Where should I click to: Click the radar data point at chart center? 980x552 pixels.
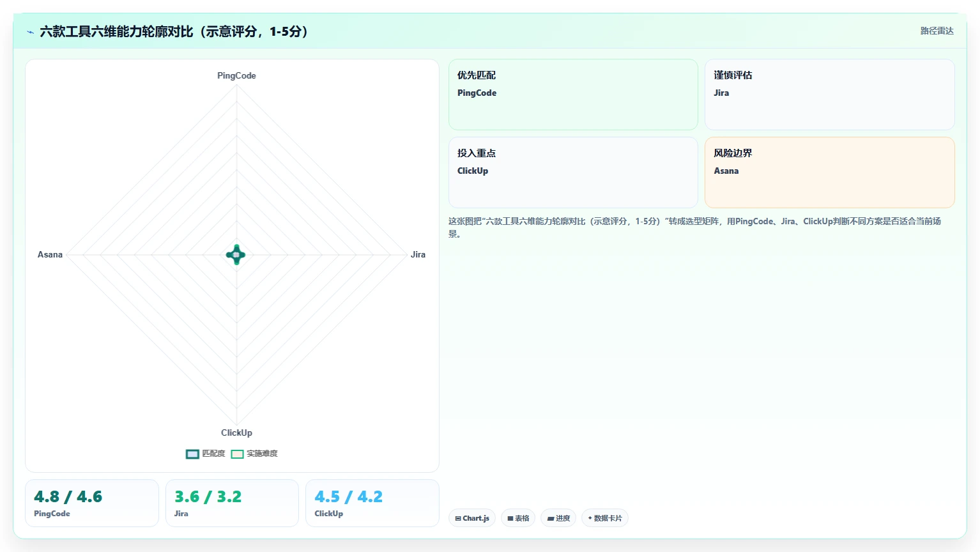click(236, 254)
